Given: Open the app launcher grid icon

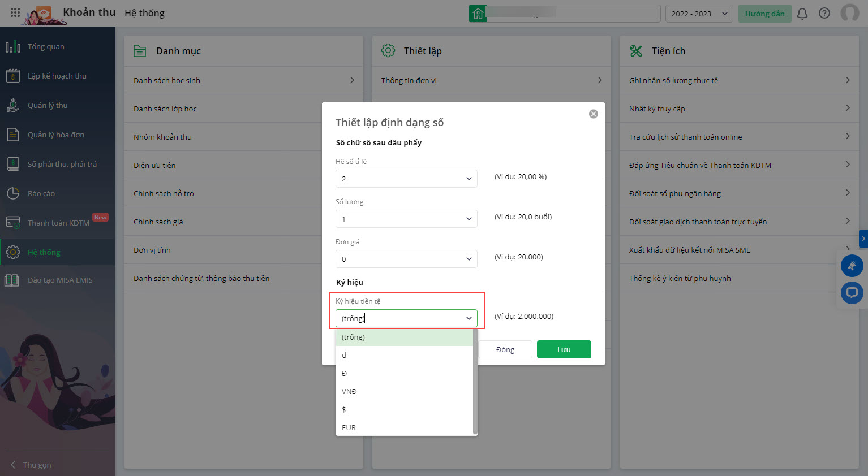Looking at the screenshot, I should click(15, 12).
